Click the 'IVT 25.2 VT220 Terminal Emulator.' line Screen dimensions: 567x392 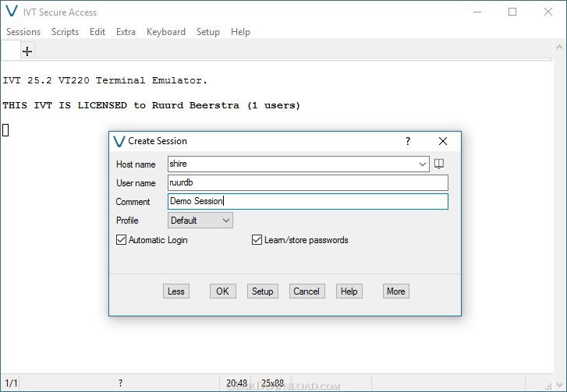(x=105, y=80)
